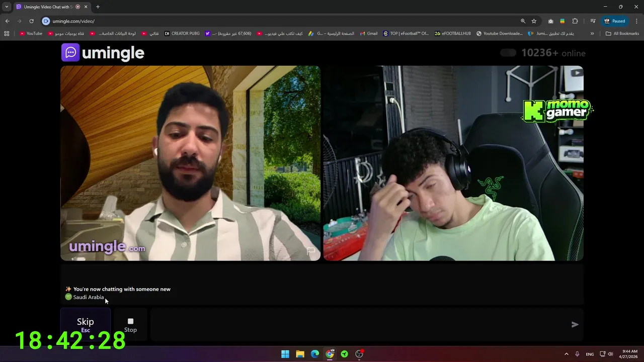Screen dimensions: 644x362
Task: Open the All Bookmarks folder
Action: coord(622,34)
